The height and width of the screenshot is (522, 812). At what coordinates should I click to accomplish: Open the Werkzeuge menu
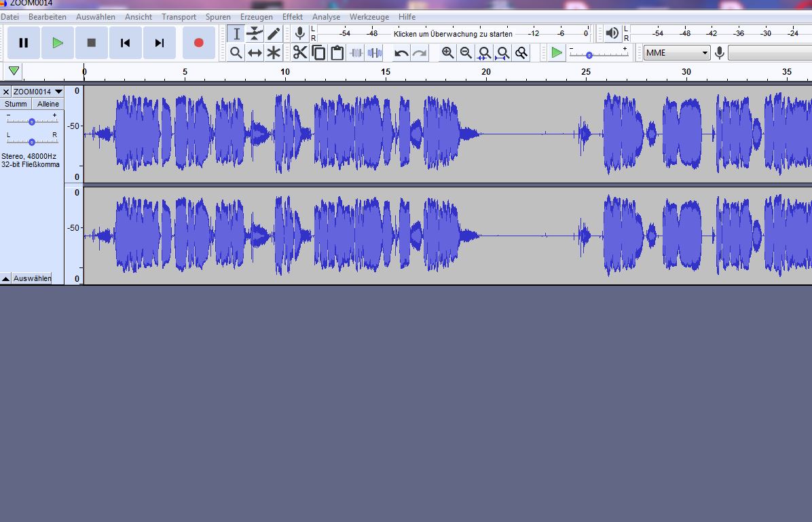(369, 17)
